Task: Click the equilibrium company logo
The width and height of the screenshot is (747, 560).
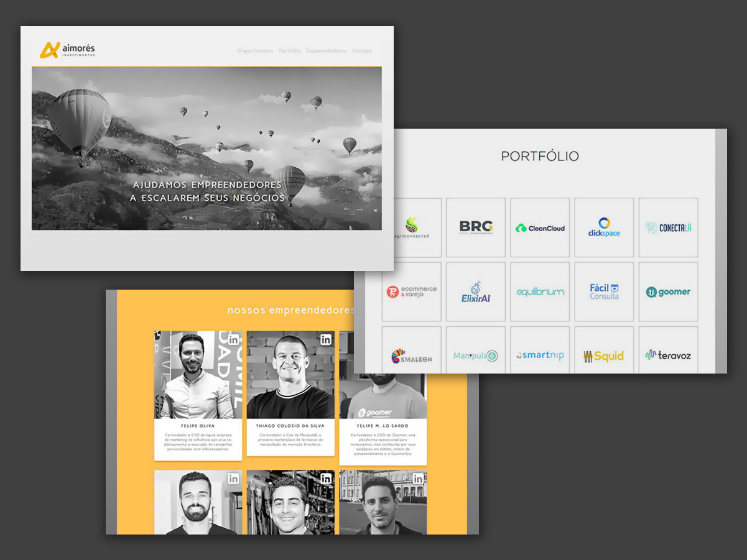Action: (x=540, y=291)
